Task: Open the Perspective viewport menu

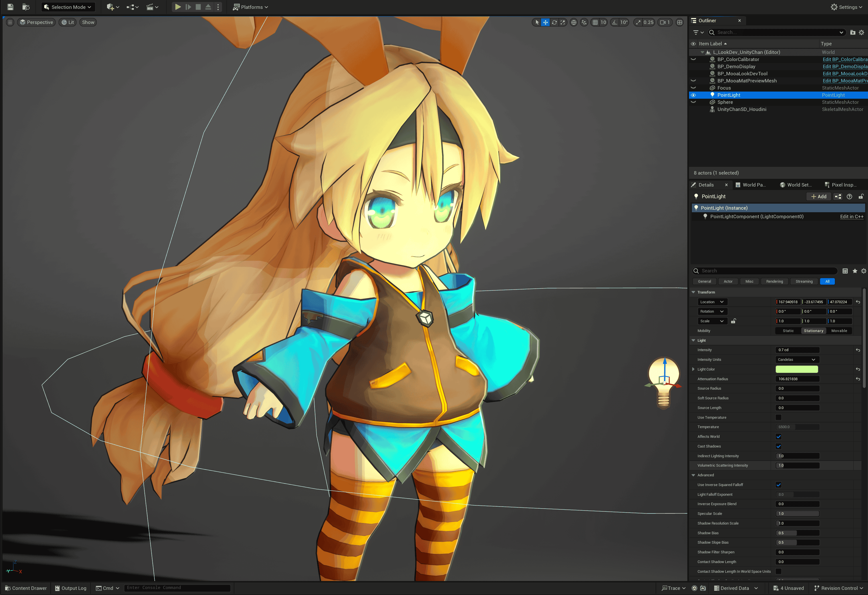Action: pos(37,23)
